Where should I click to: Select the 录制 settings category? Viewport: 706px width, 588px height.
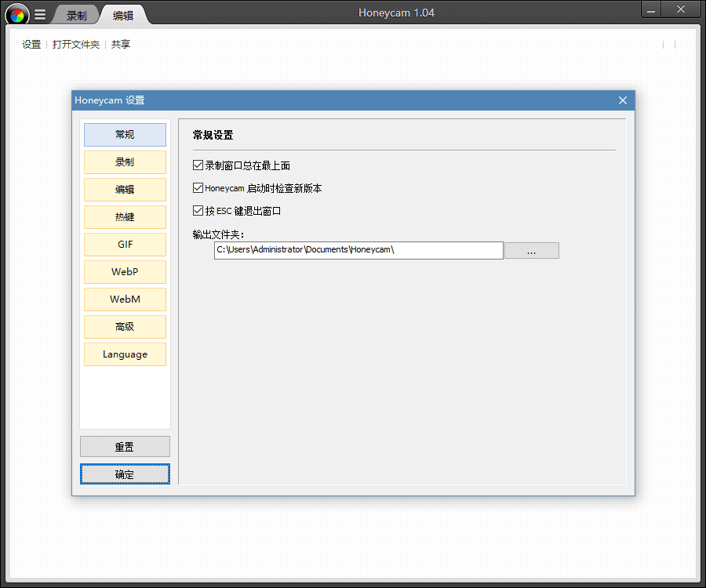[126, 162]
